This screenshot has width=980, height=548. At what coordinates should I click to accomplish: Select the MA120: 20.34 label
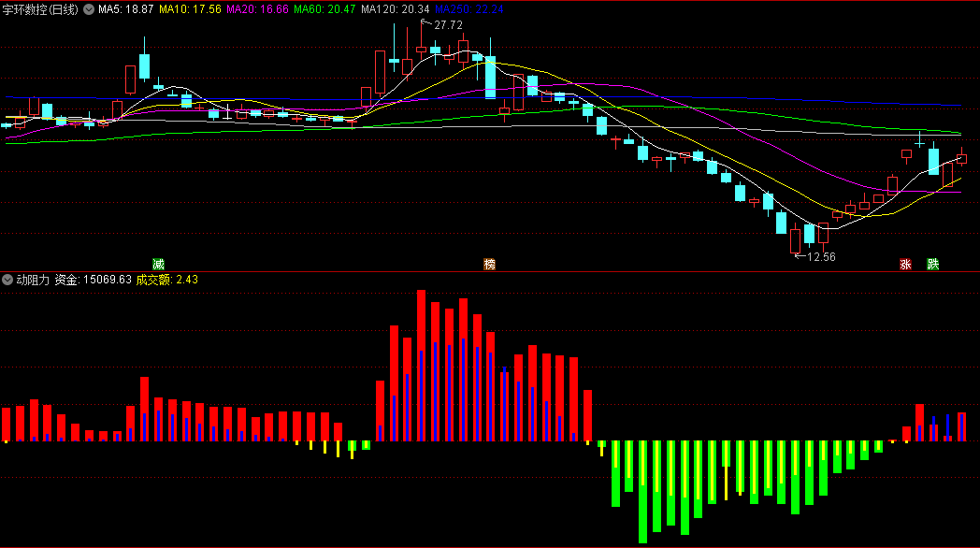395,9
